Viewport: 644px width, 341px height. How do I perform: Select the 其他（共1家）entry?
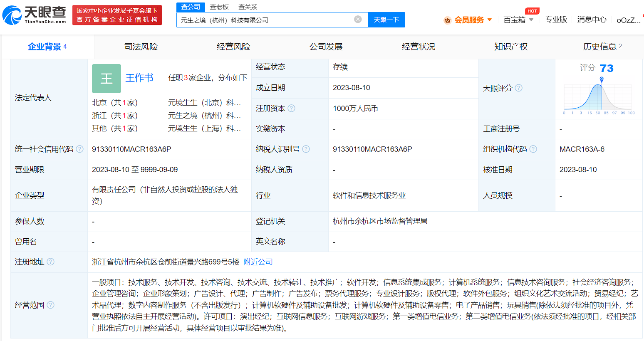115,128
